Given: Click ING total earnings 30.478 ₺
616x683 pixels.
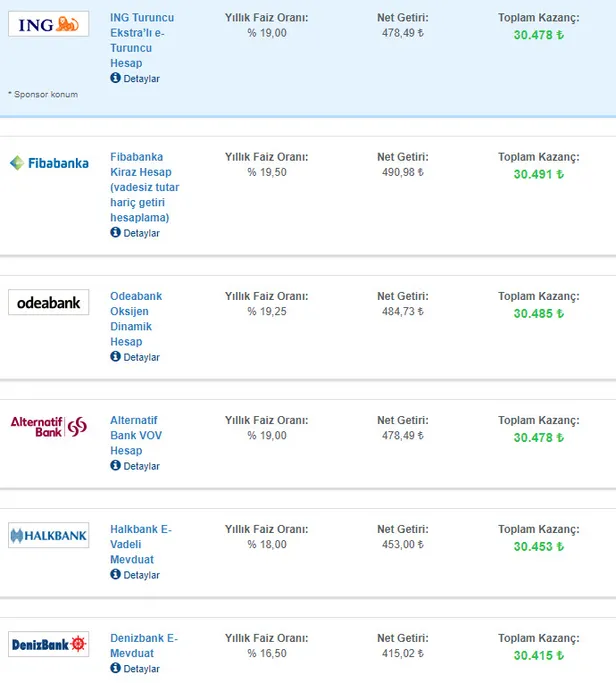Looking at the screenshot, I should coord(538,35).
